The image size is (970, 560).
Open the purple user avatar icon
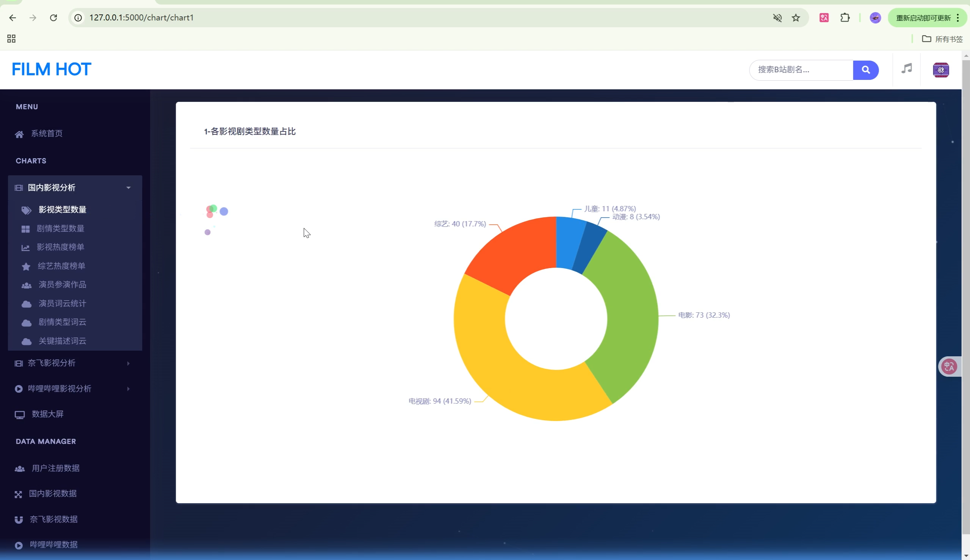(940, 70)
